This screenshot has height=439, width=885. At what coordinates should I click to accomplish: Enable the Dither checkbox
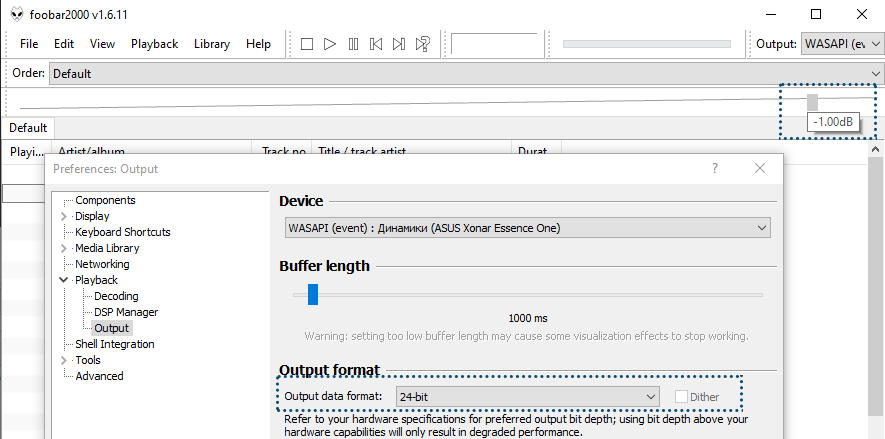(682, 397)
